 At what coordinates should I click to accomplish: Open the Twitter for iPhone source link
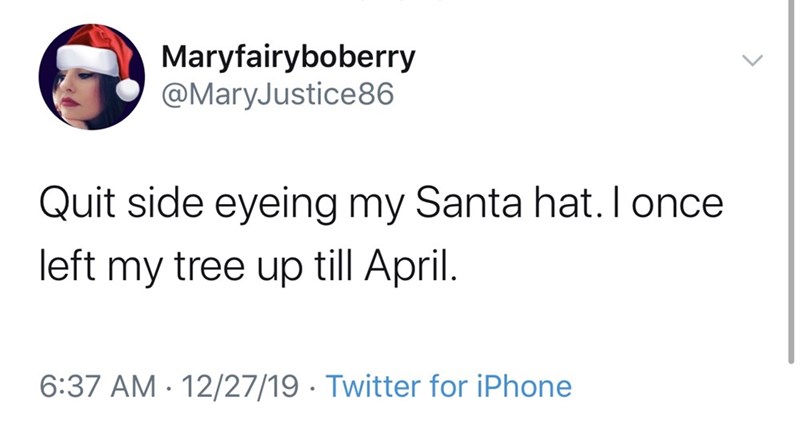click(449, 385)
